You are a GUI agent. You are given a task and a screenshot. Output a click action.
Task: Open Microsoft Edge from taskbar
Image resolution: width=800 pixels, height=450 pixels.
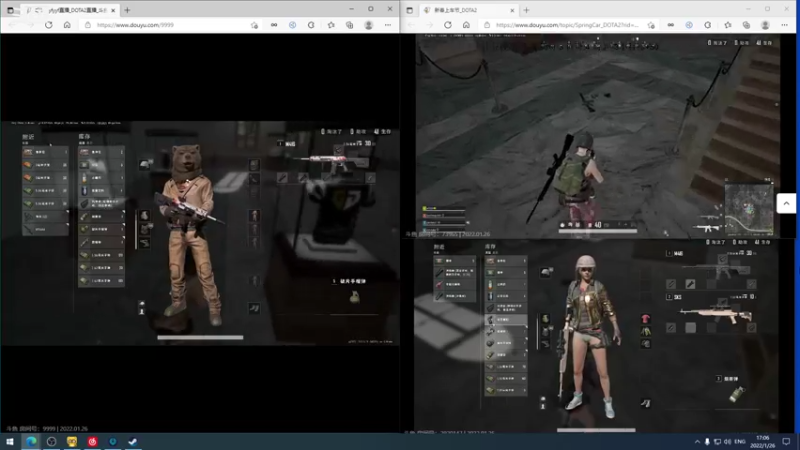[31, 441]
